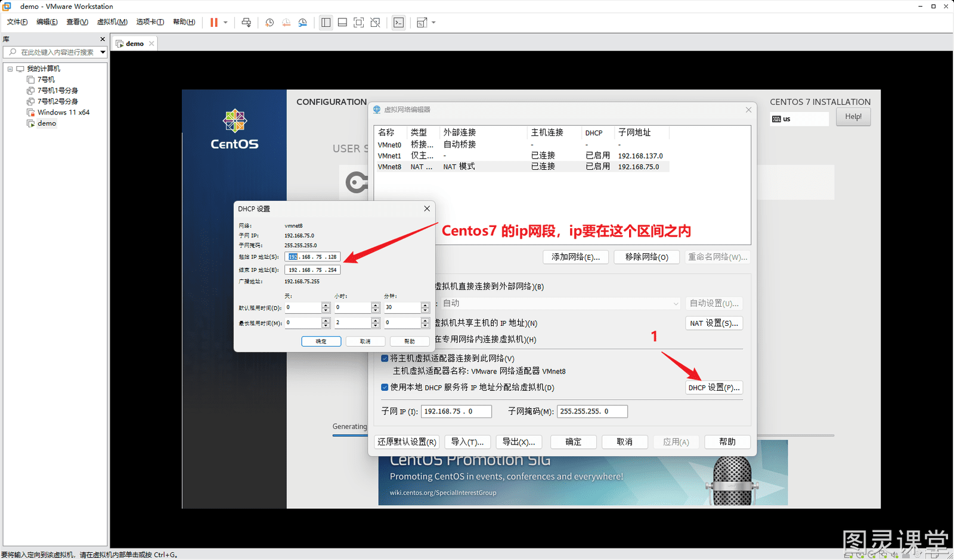Select the VMnet0 row in network list
This screenshot has height=560, width=954.
(521, 145)
